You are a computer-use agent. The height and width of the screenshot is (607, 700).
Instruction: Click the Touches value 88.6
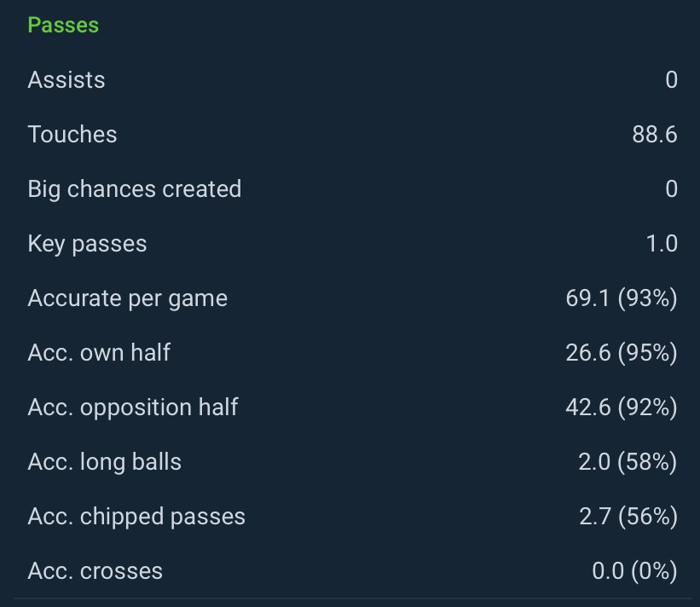[x=654, y=135]
